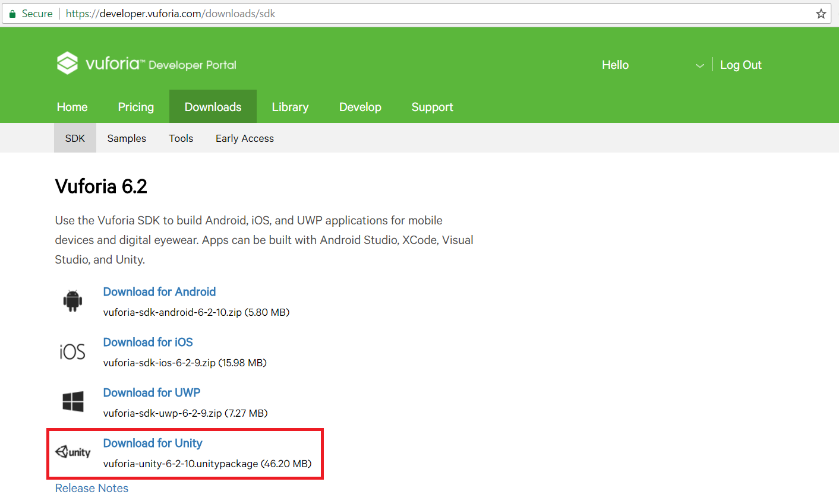
Task: Click the Vuforia Developer Portal title
Action: pos(161,64)
